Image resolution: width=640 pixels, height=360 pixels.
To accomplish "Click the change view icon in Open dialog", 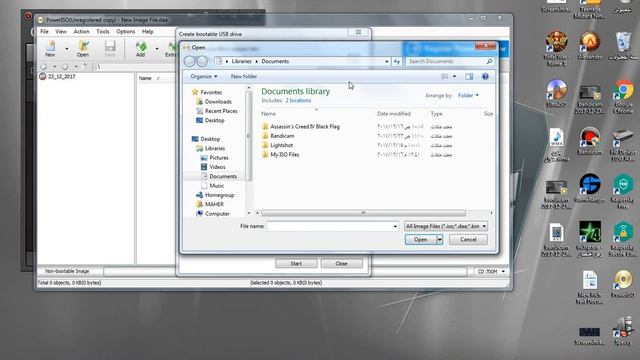I will click(445, 76).
